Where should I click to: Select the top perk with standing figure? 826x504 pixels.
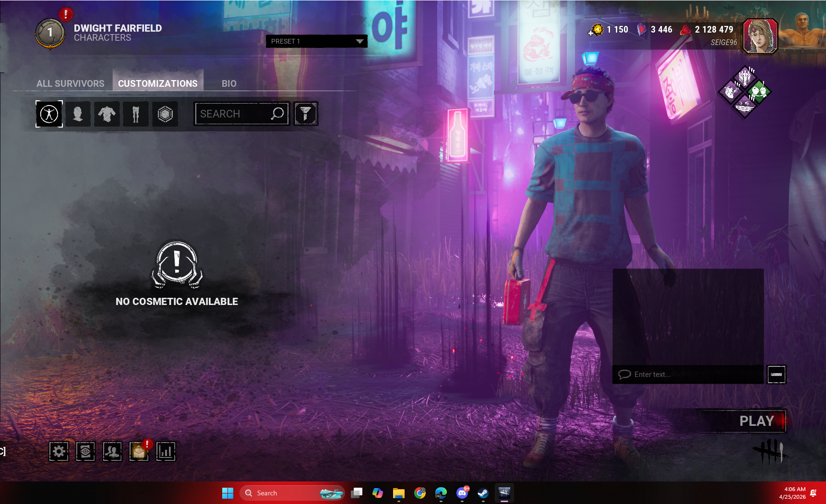click(745, 77)
